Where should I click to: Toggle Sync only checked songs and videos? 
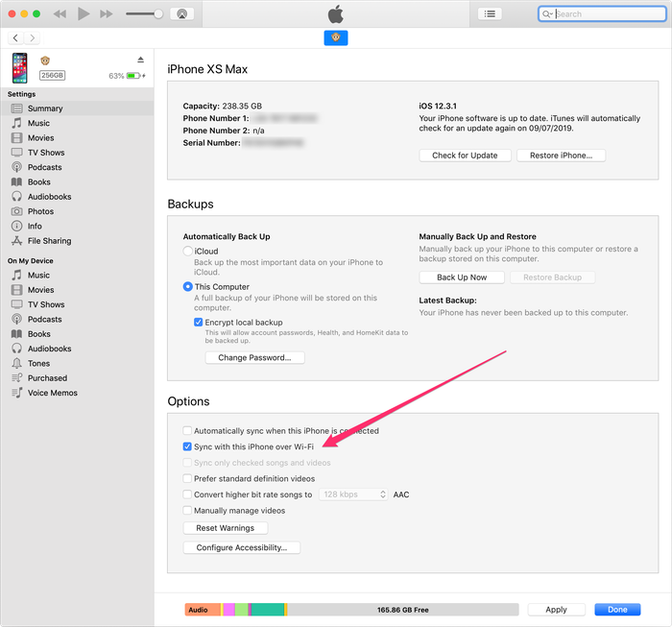(x=187, y=463)
